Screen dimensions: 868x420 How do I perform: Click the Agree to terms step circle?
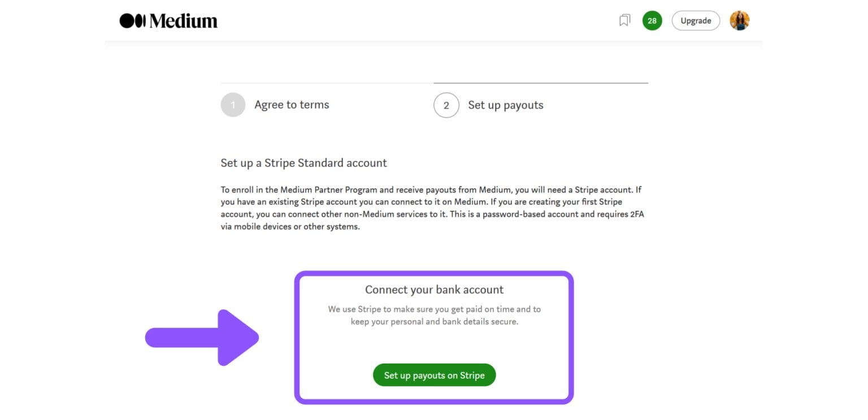point(233,104)
